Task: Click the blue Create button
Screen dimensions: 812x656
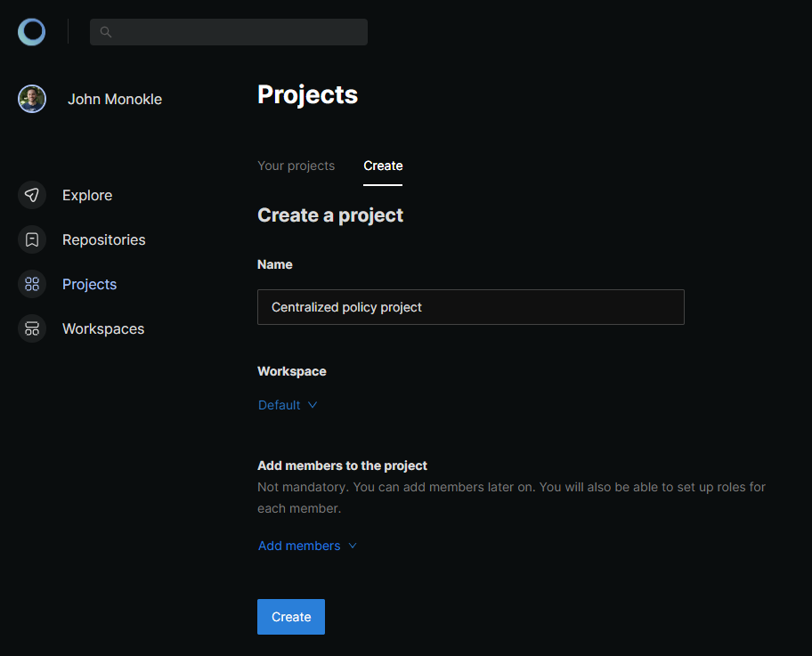Action: 291,617
